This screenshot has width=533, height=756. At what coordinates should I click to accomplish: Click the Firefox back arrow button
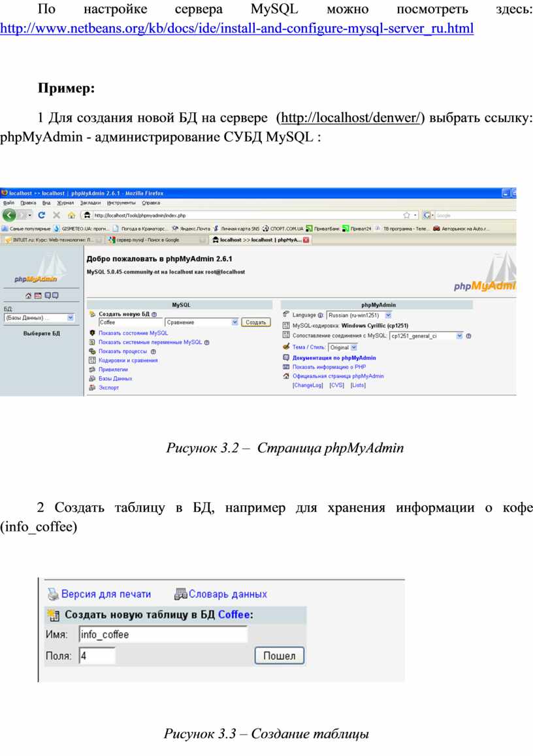pos(10,215)
